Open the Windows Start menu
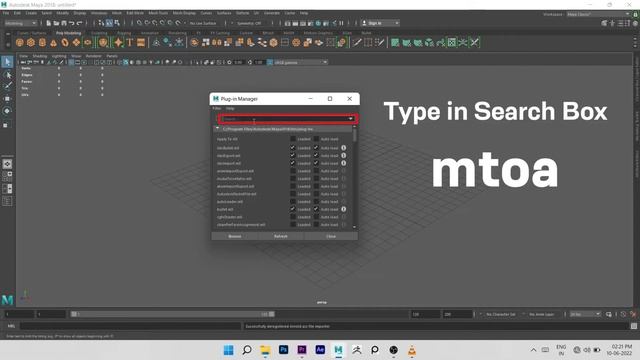 pos(229,350)
